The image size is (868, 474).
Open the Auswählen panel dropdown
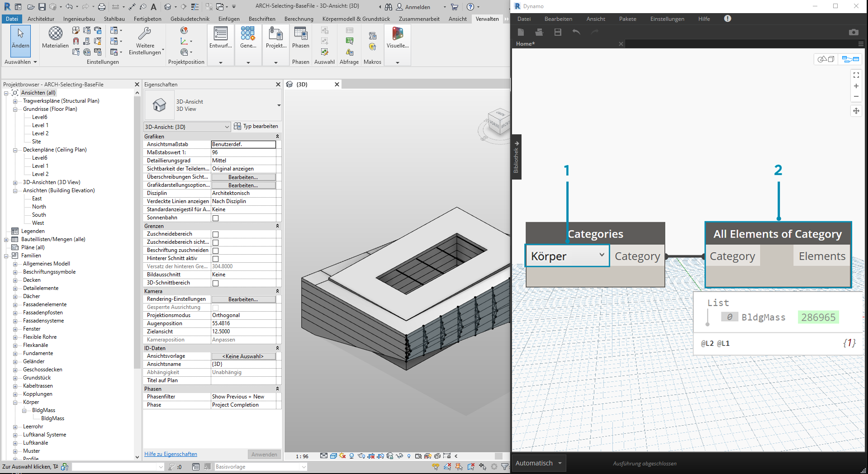20,62
